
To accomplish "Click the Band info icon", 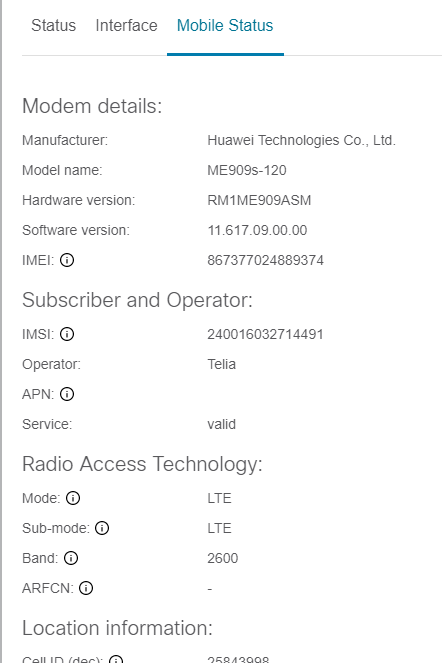I will pos(71,558).
